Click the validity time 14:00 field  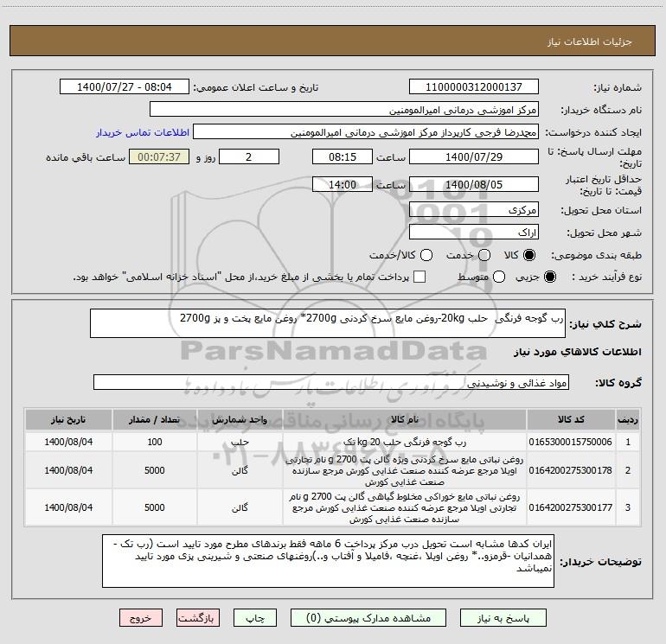(343, 184)
